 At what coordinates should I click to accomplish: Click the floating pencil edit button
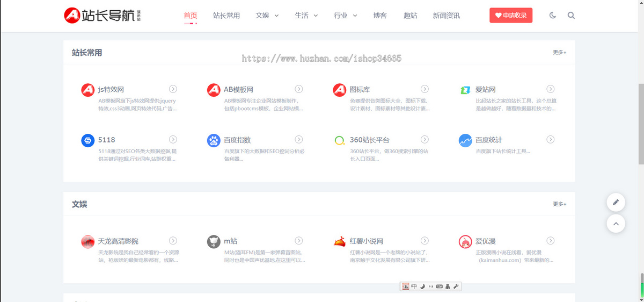pyautogui.click(x=616, y=203)
